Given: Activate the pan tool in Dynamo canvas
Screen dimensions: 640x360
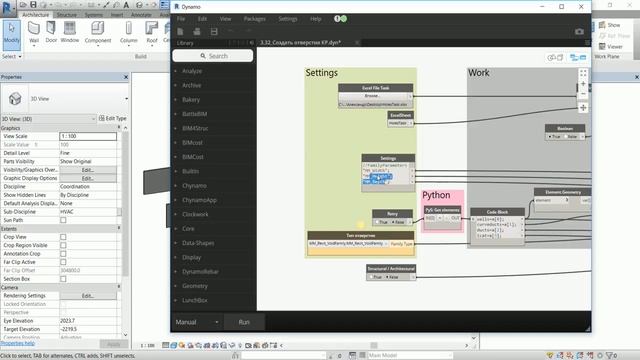Looking at the screenshot, I should [583, 108].
